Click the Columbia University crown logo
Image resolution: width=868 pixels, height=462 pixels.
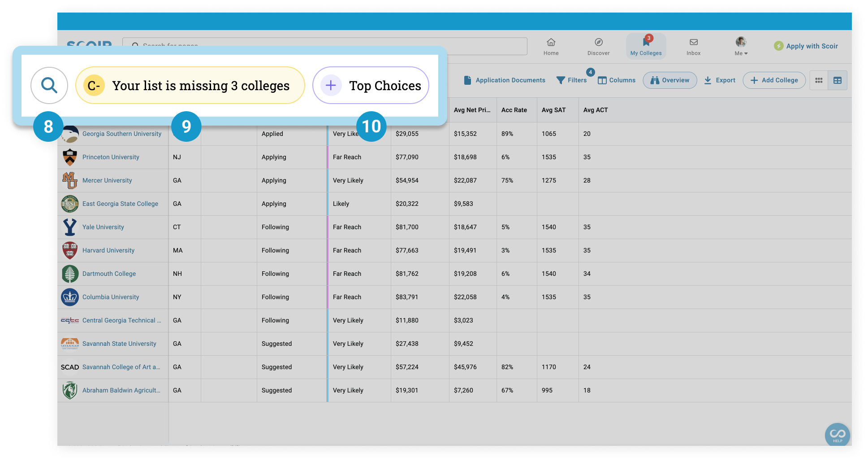coord(69,297)
